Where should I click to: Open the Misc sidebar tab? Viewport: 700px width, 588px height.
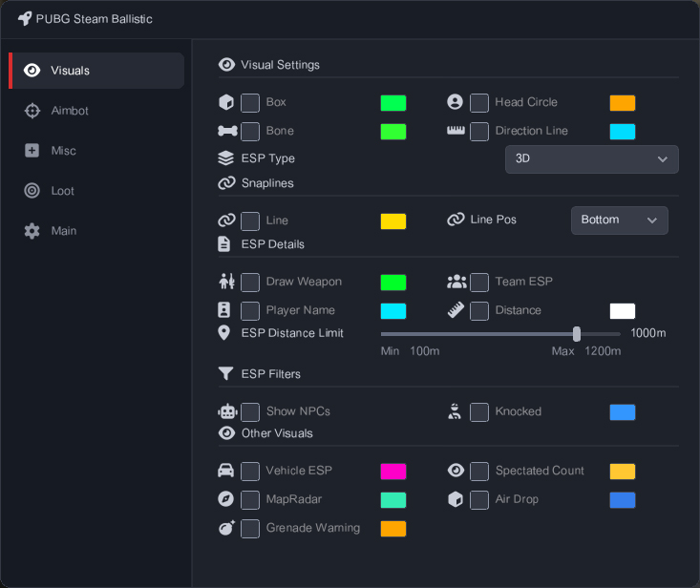[96, 151]
